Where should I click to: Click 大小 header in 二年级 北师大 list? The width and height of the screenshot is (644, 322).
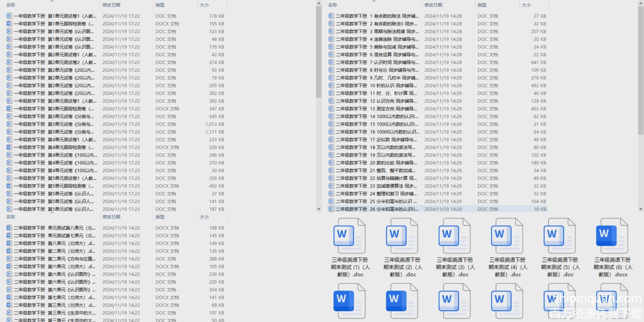click(204, 217)
